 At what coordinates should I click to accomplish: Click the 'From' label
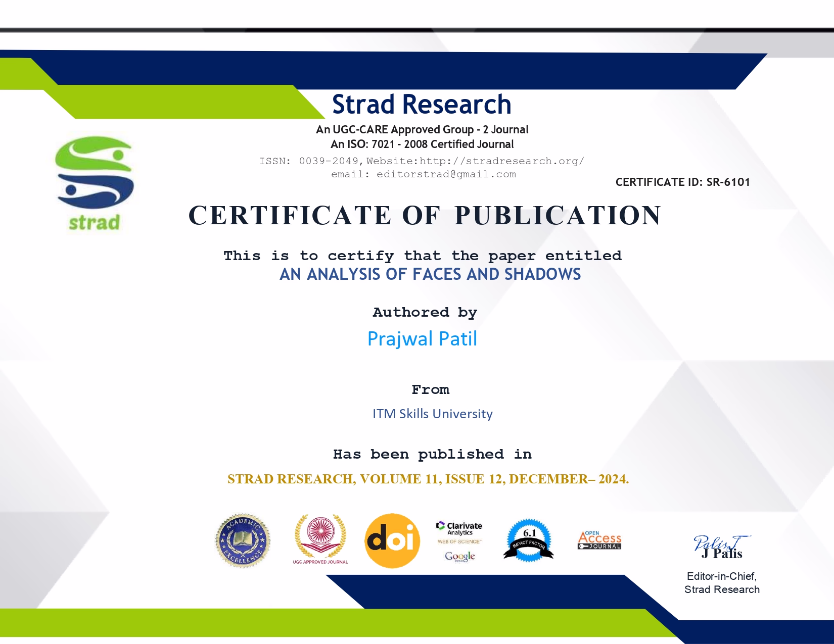430,390
